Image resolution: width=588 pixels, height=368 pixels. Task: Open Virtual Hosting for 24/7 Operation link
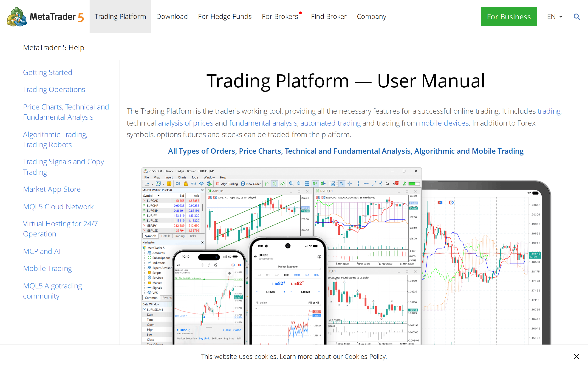[60, 229]
